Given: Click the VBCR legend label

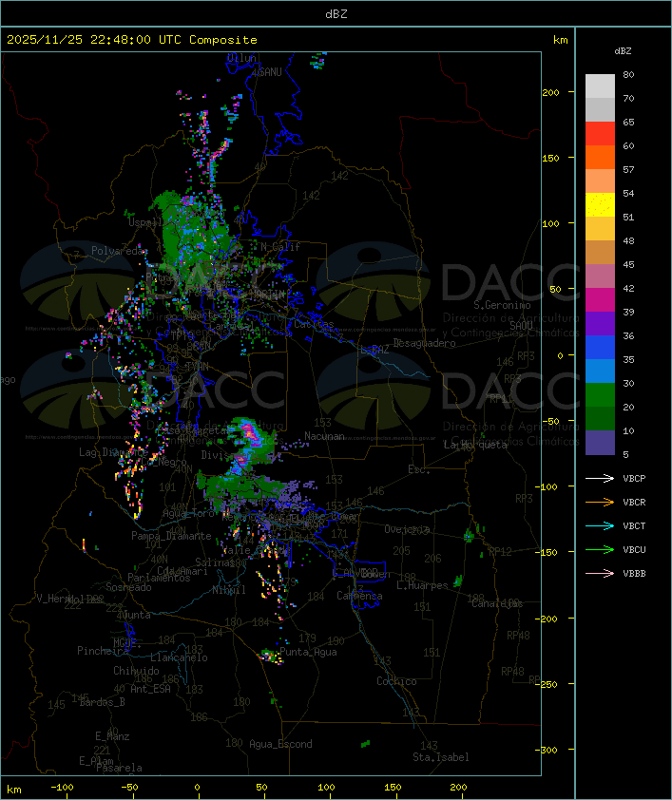Looking at the screenshot, I should tap(634, 502).
